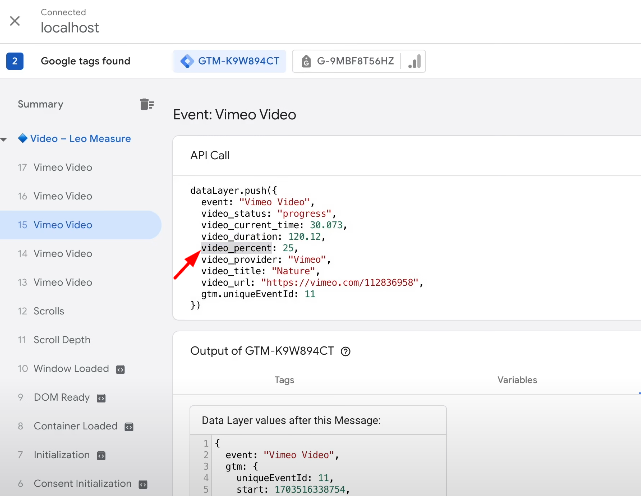The width and height of the screenshot is (641, 496).
Task: Click the 'Data Layer values after this Message' header
Action: pos(291,420)
